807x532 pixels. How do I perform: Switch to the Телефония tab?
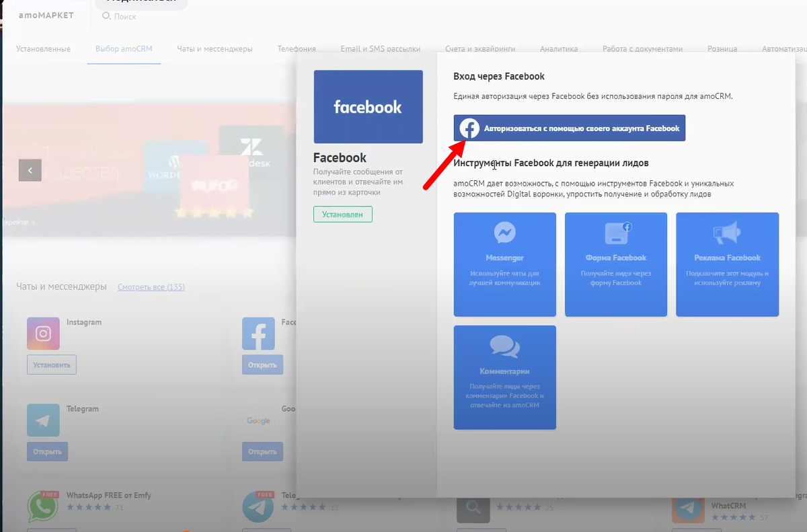[x=297, y=48]
